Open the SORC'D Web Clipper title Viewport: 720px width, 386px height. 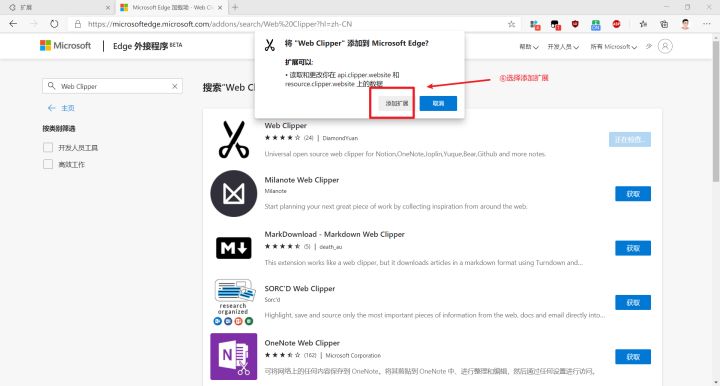(x=300, y=288)
